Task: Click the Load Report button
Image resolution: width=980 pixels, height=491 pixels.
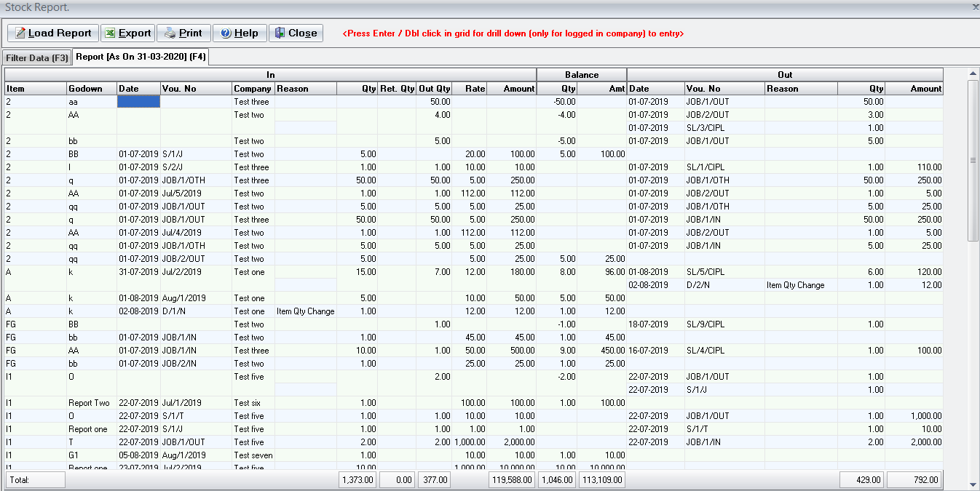Action: pos(53,33)
